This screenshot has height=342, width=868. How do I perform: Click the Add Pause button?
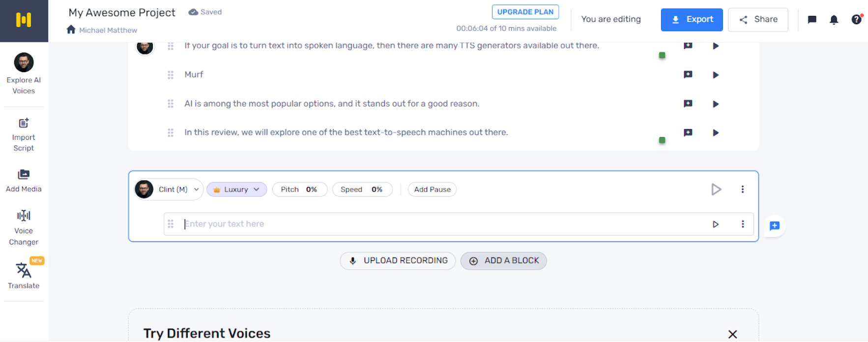tap(432, 189)
